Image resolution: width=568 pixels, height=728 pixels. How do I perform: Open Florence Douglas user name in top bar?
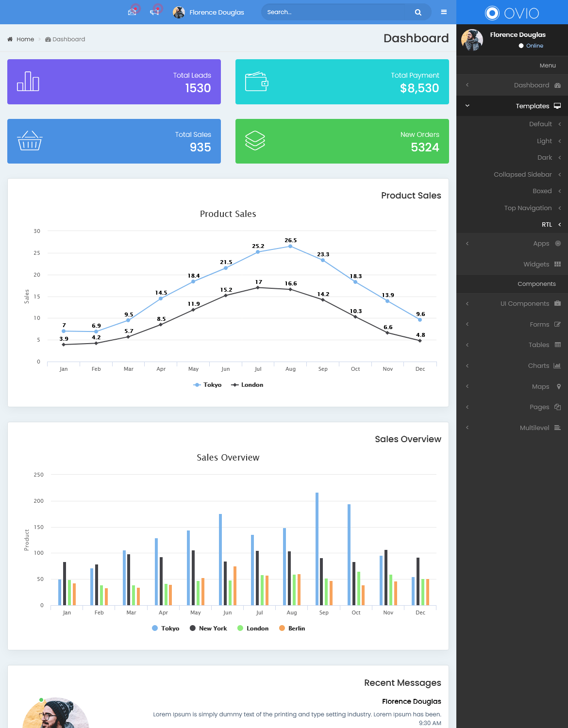(217, 12)
